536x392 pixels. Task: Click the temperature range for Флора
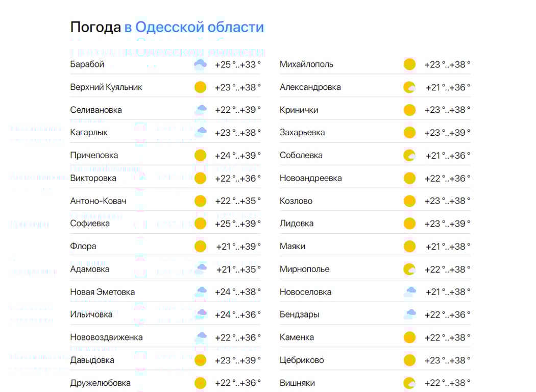pos(238,246)
